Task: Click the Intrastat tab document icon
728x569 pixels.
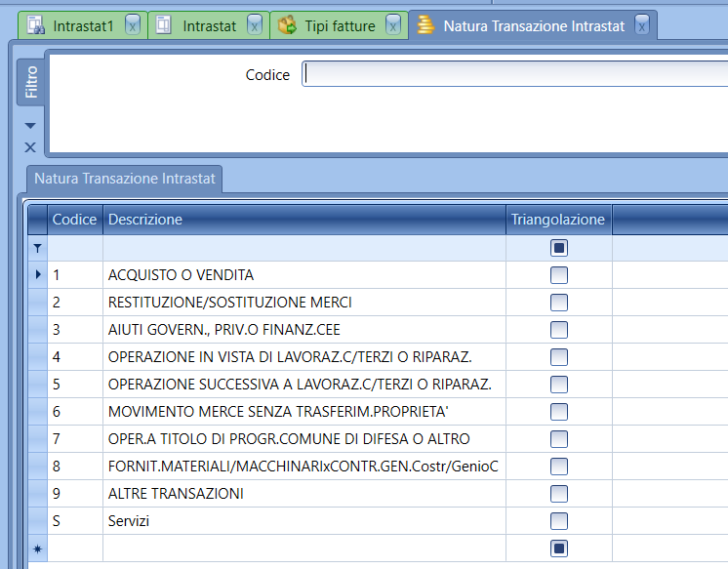Action: [x=165, y=26]
